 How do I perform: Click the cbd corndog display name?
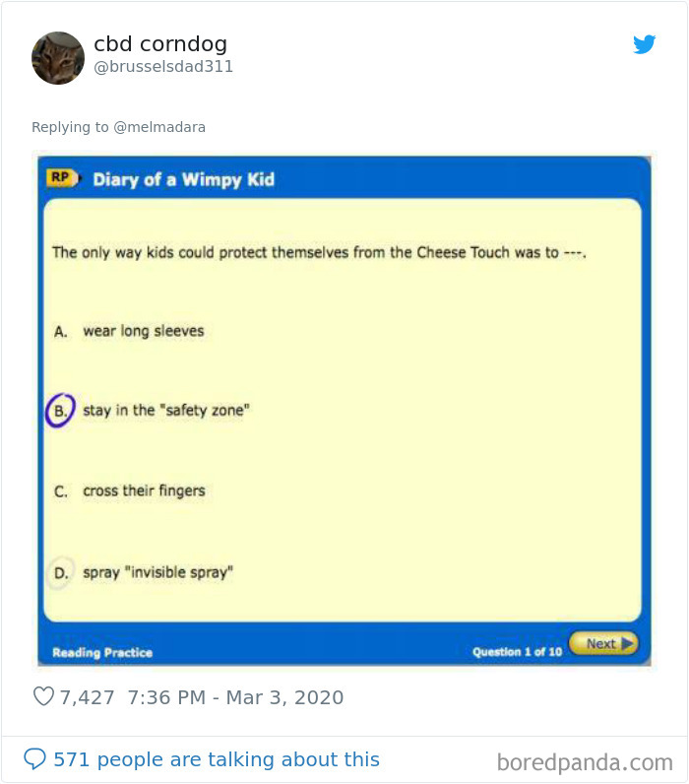coord(160,44)
